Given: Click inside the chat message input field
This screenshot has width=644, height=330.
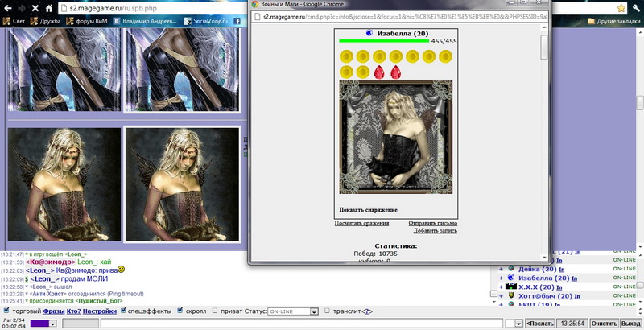Looking at the screenshot, I should pyautogui.click(x=302, y=324).
